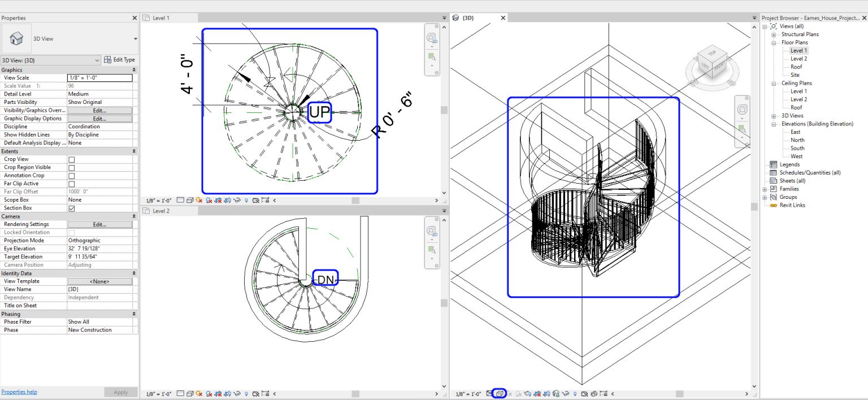The height and width of the screenshot is (400, 868).
Task: Open the Properties help link
Action: click(19, 392)
